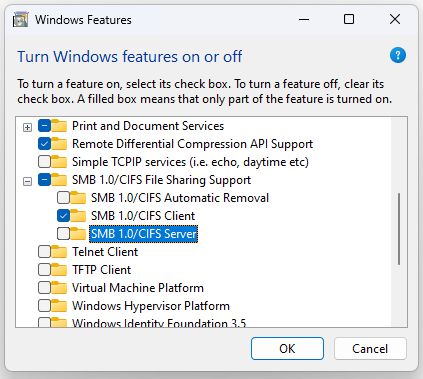Click folder icon beside Virtual Machine Platform
423x379 pixels.
coord(59,288)
